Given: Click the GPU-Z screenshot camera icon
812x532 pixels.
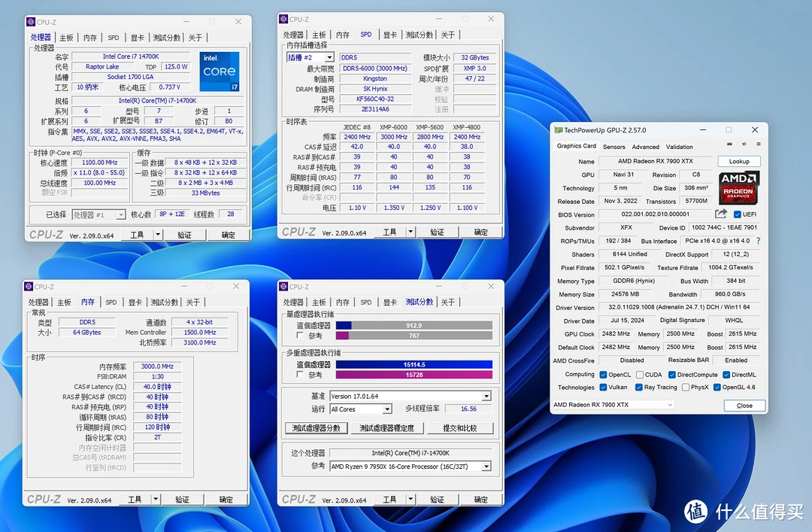Looking at the screenshot, I should pyautogui.click(x=729, y=144).
